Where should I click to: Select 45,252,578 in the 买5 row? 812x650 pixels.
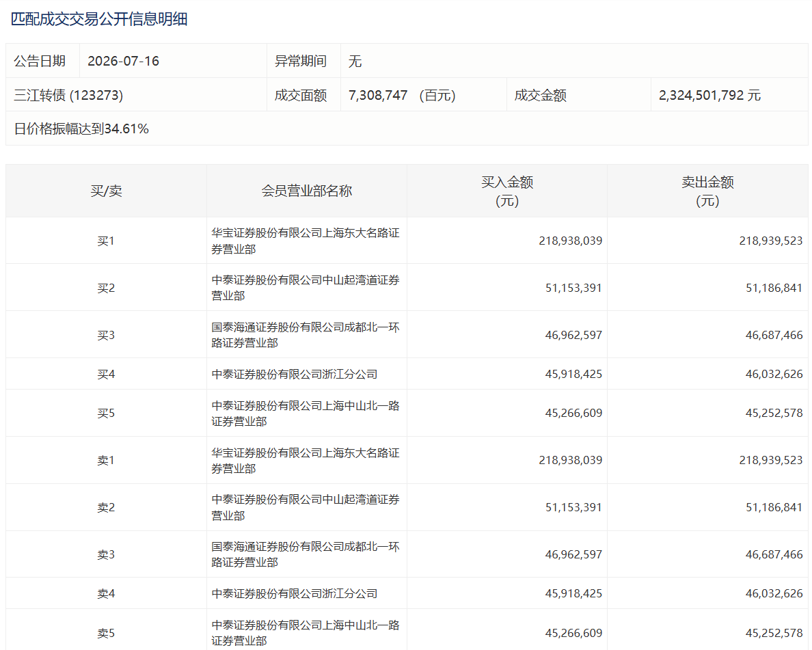(774, 414)
